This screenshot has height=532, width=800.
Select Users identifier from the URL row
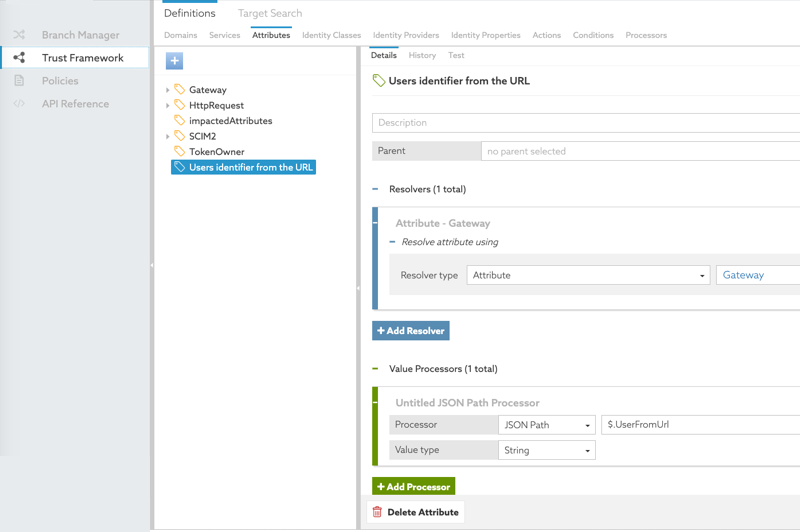(x=243, y=167)
